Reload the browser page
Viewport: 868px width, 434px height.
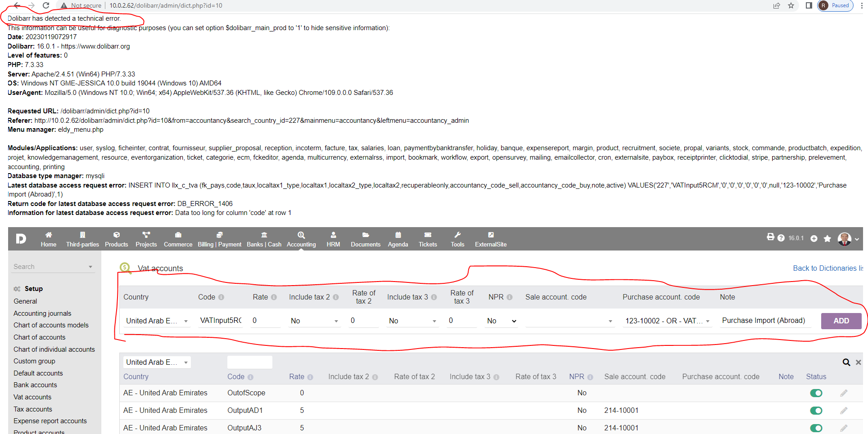(46, 5)
